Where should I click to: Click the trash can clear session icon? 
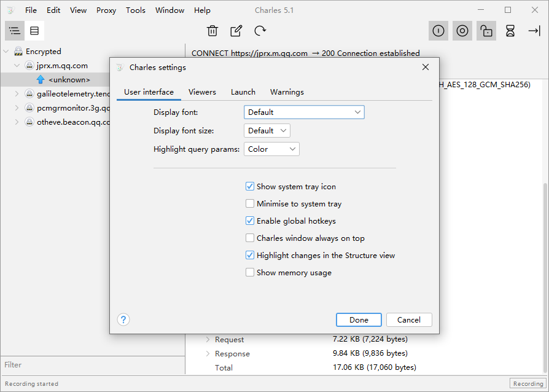(x=212, y=31)
